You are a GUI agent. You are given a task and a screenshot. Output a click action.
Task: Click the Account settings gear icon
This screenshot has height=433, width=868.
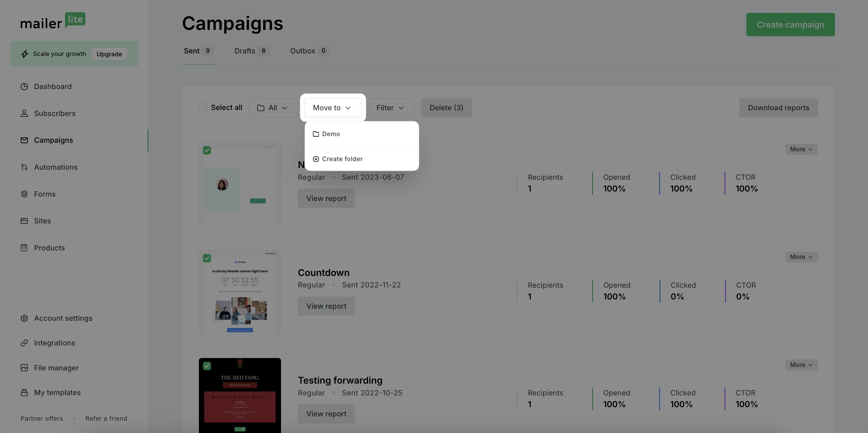tap(24, 318)
